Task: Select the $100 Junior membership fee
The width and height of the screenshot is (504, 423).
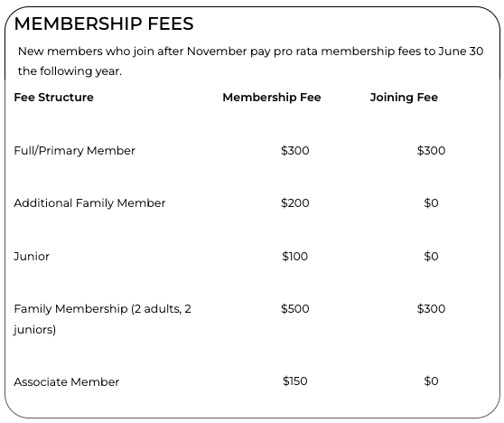Action: click(x=294, y=257)
